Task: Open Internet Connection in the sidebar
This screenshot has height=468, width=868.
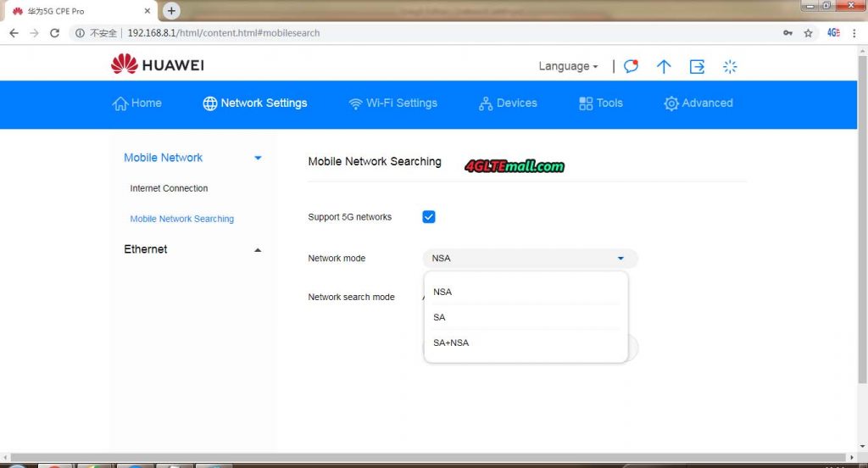Action: [169, 188]
